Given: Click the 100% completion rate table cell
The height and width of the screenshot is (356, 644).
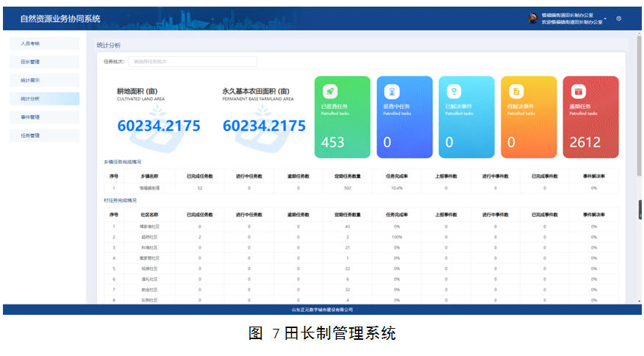Looking at the screenshot, I should click(396, 238).
